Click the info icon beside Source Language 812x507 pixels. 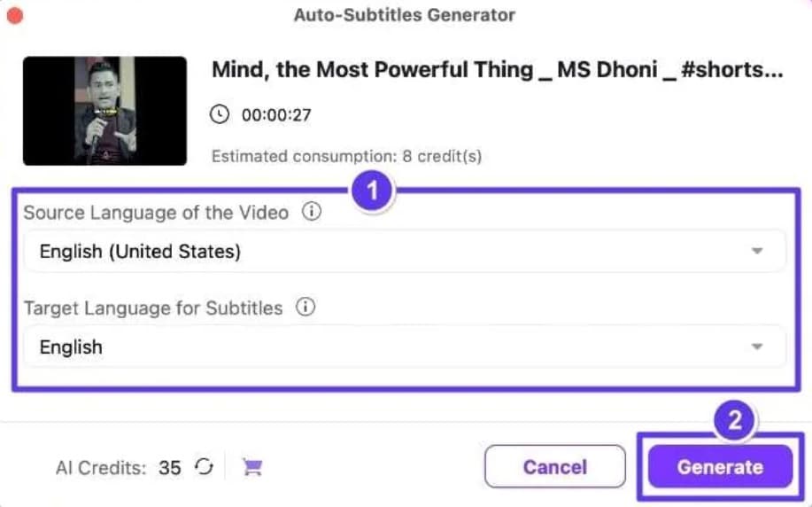(311, 212)
